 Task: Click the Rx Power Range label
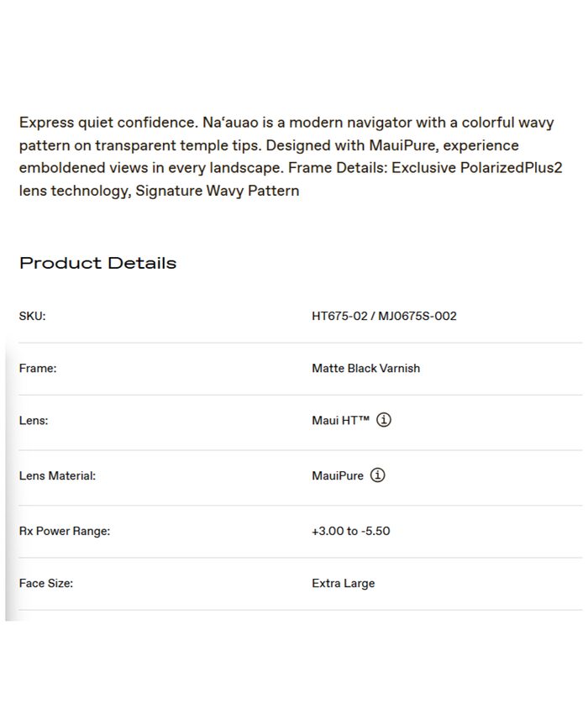(x=65, y=532)
